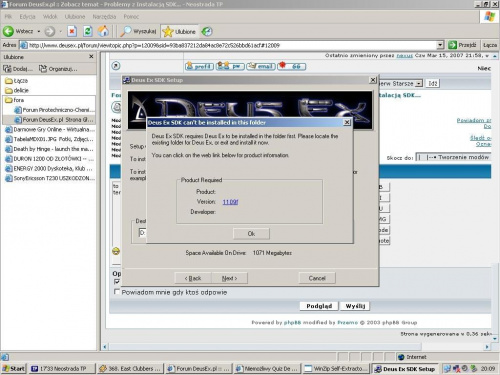Open the Plik menu
This screenshot has height=375, width=500.
[9, 17]
